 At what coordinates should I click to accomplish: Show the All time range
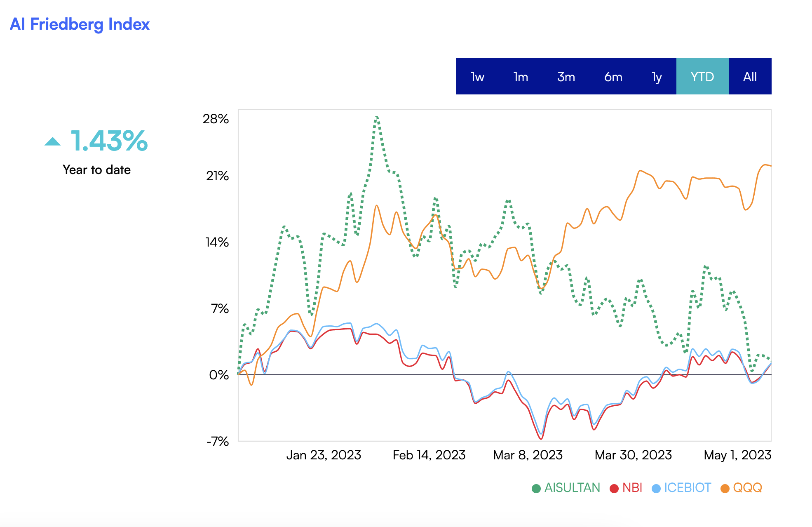coord(750,77)
